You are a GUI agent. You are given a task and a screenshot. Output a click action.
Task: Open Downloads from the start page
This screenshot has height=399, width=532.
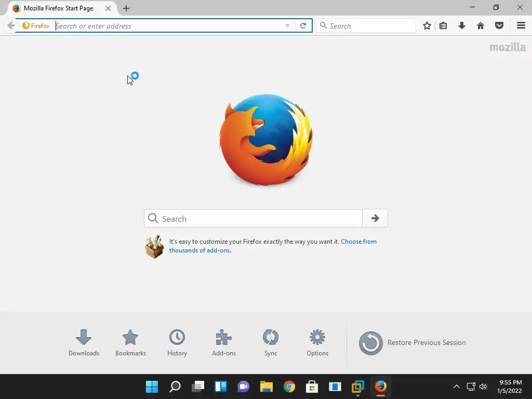84,343
